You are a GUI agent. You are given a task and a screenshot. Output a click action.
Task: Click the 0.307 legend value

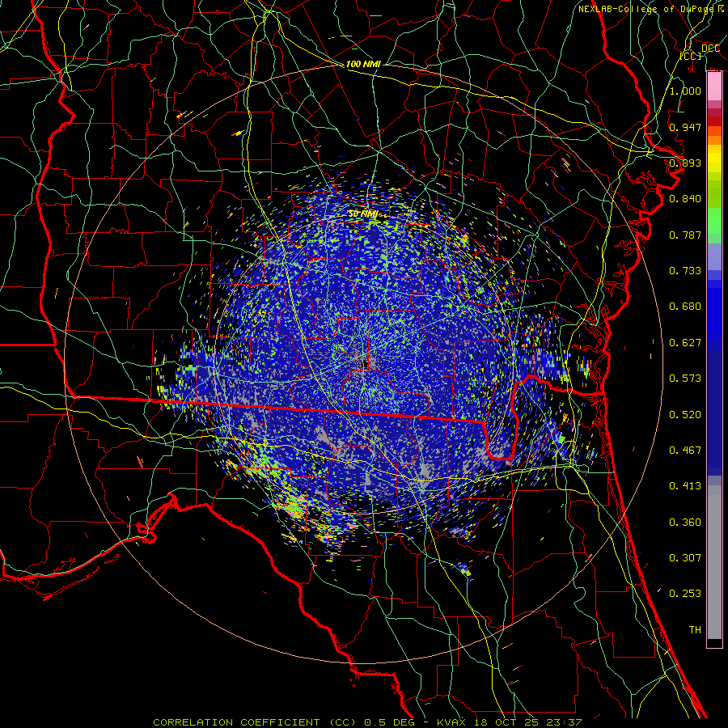click(685, 558)
